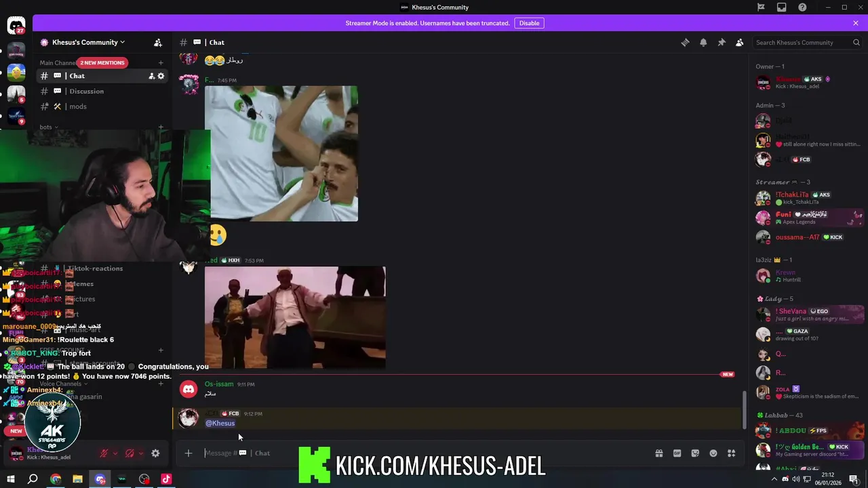Click the attachment plus in message box
Image resolution: width=868 pixels, height=488 pixels.
[x=189, y=453]
